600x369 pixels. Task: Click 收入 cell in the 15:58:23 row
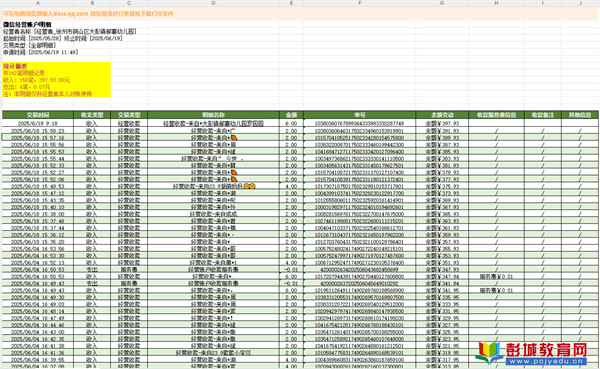coord(92,131)
